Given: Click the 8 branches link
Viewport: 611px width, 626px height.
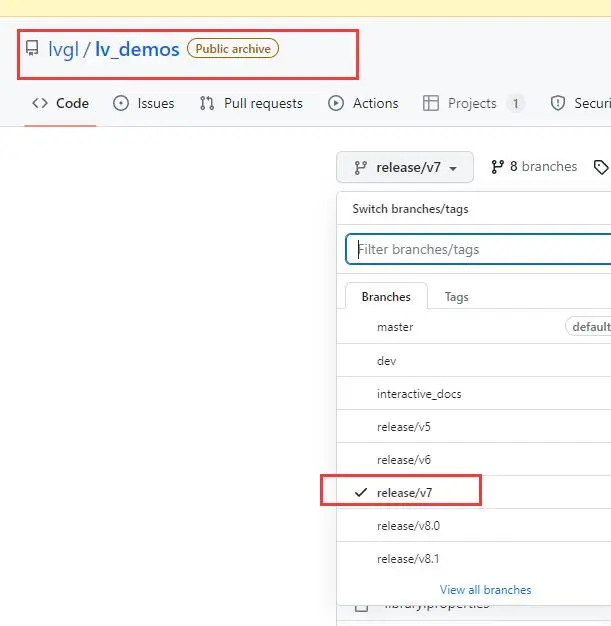Looking at the screenshot, I should coord(534,167).
